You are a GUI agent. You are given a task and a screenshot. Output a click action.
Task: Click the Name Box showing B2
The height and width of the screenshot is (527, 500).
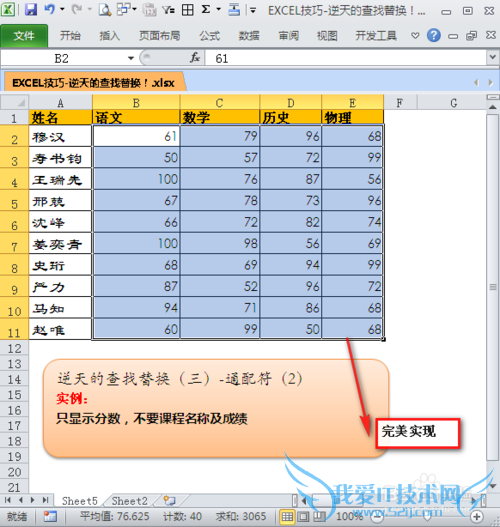click(x=61, y=58)
